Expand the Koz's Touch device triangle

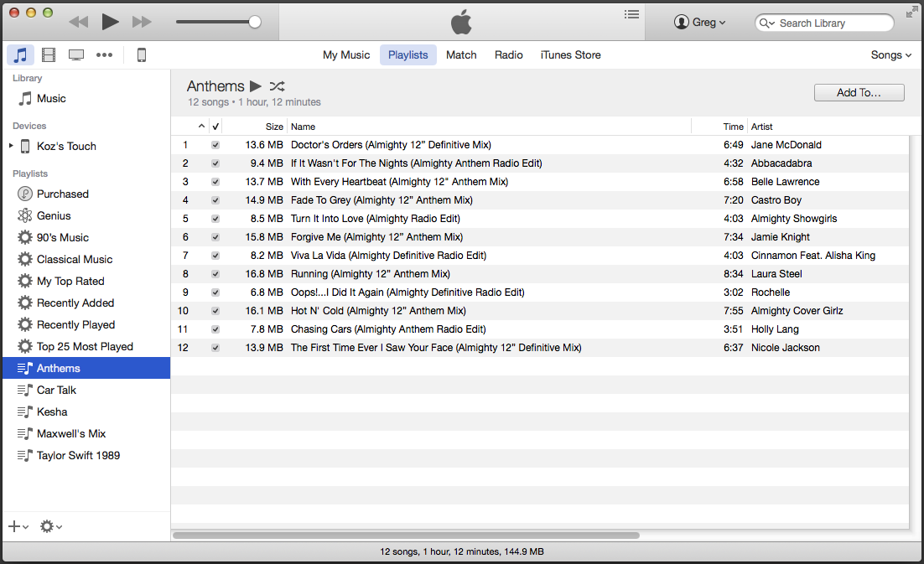(11, 146)
